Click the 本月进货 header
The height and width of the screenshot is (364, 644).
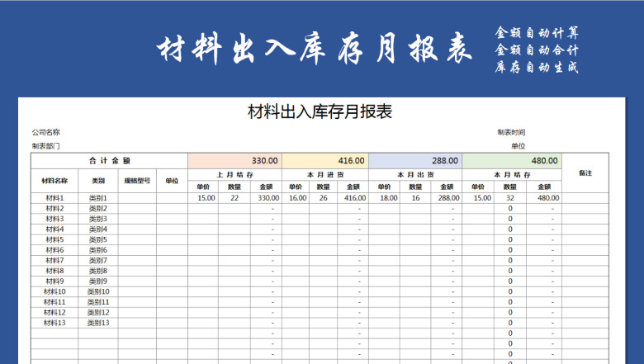pyautogui.click(x=325, y=175)
